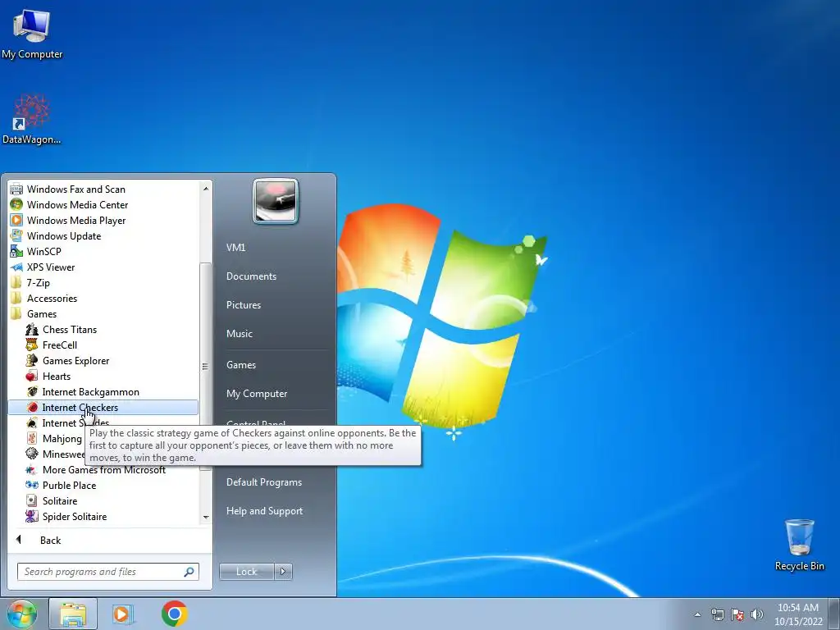Launch Chrome from taskbar
The image size is (840, 630).
(x=174, y=614)
